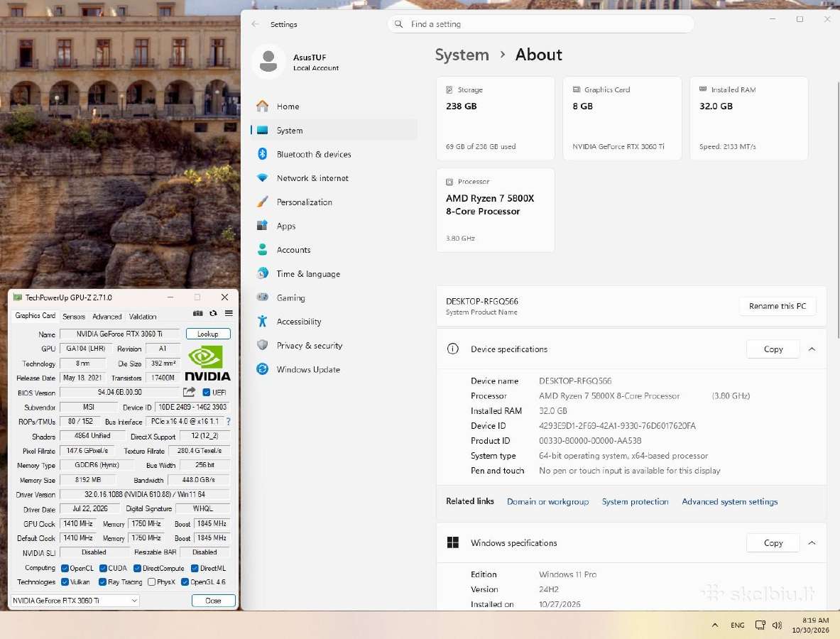Copy the Device specifications
840x639 pixels.
click(x=773, y=349)
